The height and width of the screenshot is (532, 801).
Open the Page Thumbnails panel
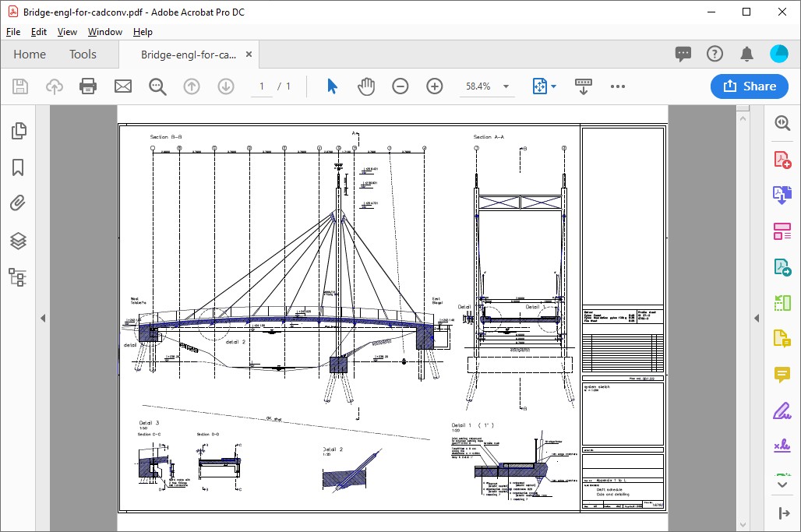[19, 132]
